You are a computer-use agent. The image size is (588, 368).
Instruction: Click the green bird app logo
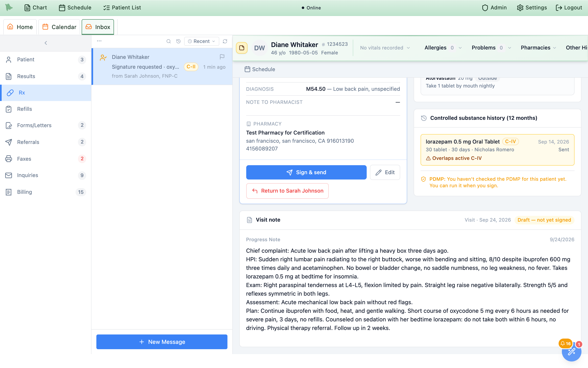pos(9,7)
